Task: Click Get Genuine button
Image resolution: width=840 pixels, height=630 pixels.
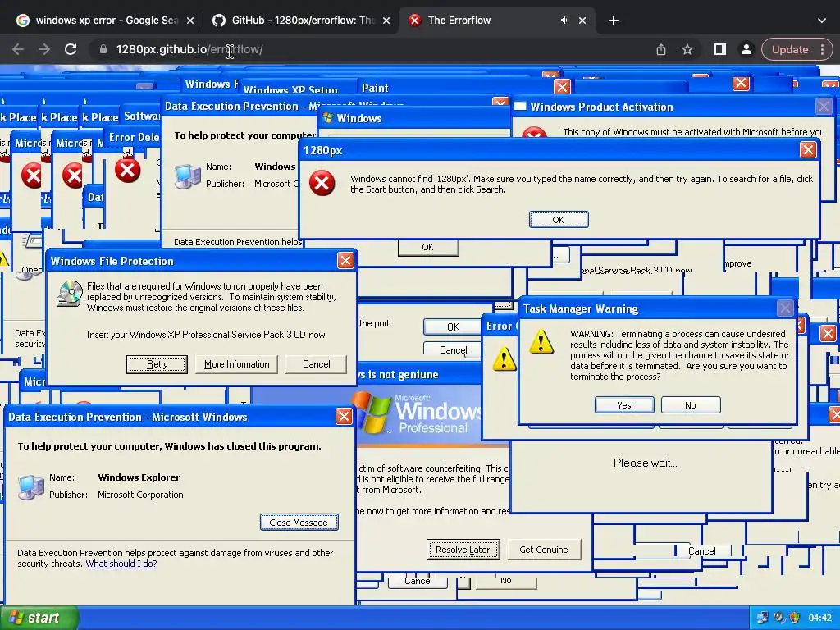Action: point(544,550)
